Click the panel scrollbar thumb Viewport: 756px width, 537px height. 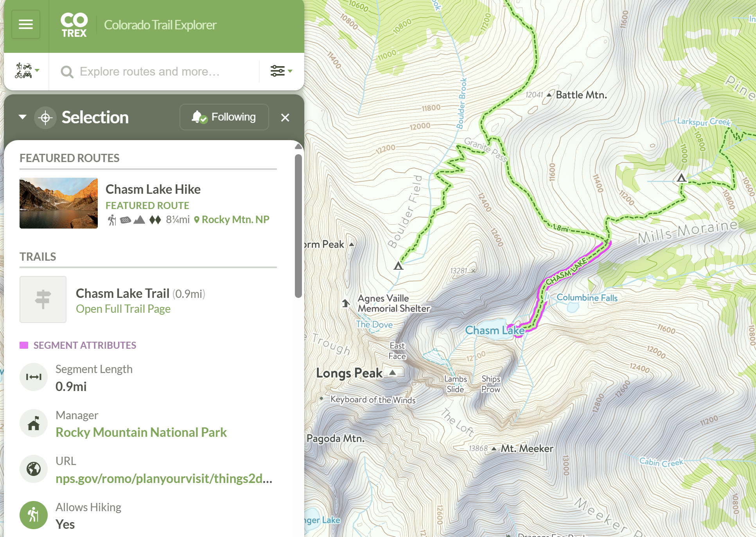pos(298,226)
